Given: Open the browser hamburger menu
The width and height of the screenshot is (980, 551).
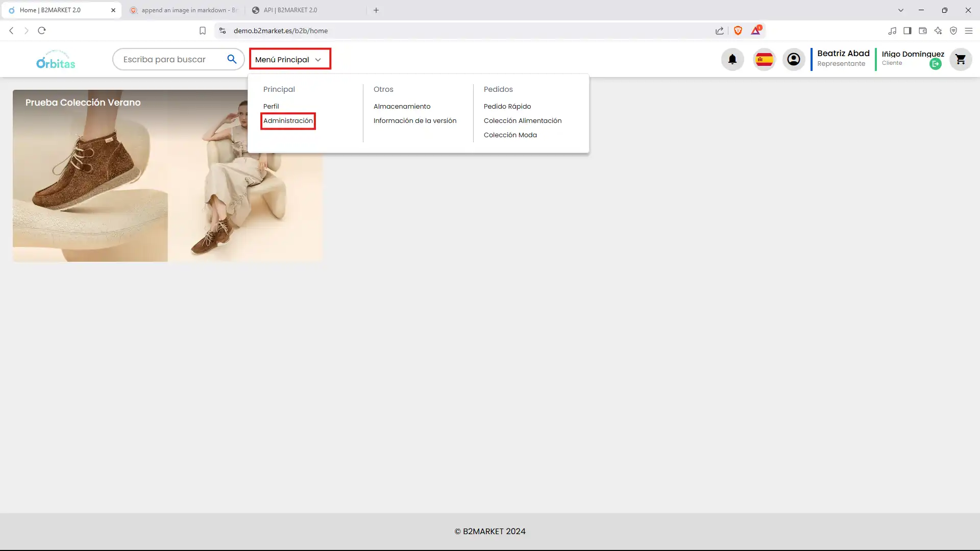Looking at the screenshot, I should point(968,31).
